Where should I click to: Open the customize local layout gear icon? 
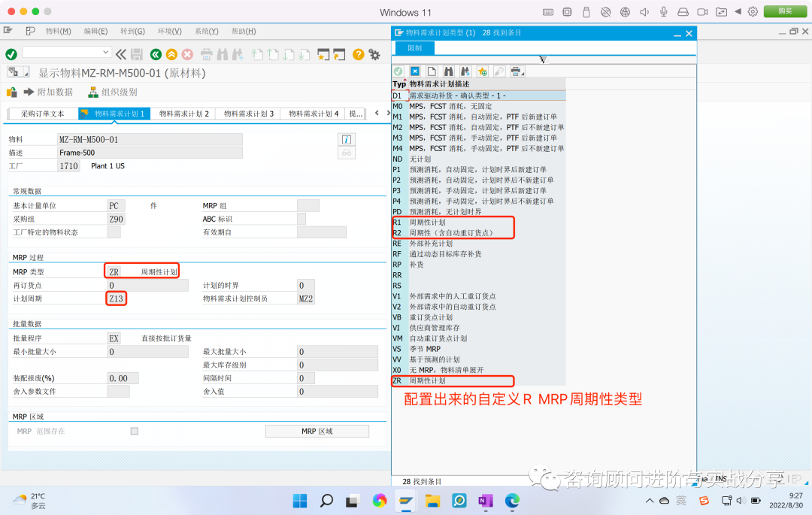tap(374, 54)
